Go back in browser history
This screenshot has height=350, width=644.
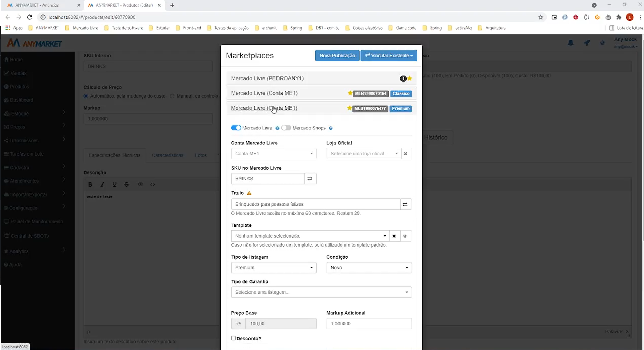coord(8,17)
